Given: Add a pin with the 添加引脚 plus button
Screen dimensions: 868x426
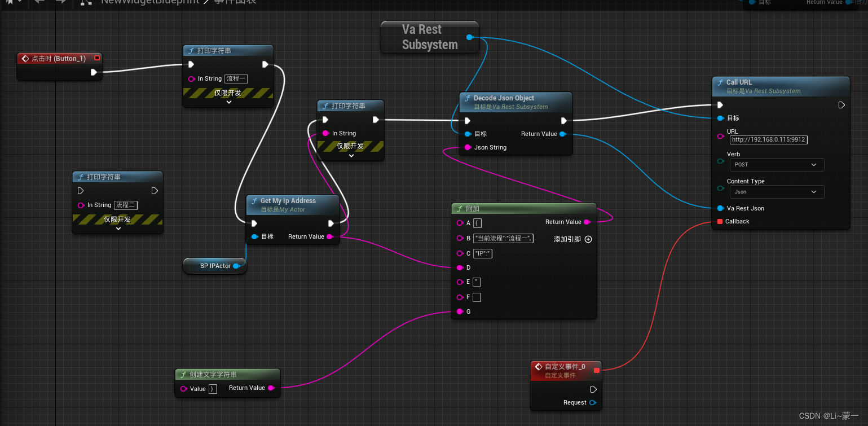Looking at the screenshot, I should tap(588, 239).
